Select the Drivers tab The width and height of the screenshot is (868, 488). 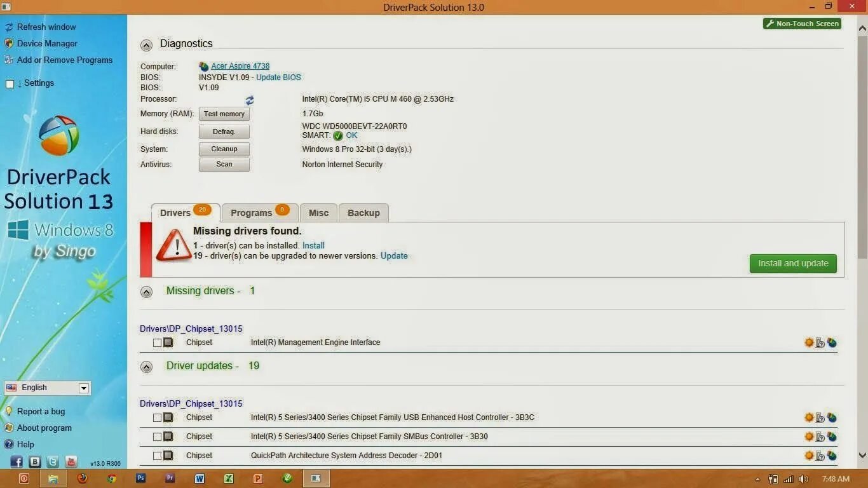coord(186,212)
